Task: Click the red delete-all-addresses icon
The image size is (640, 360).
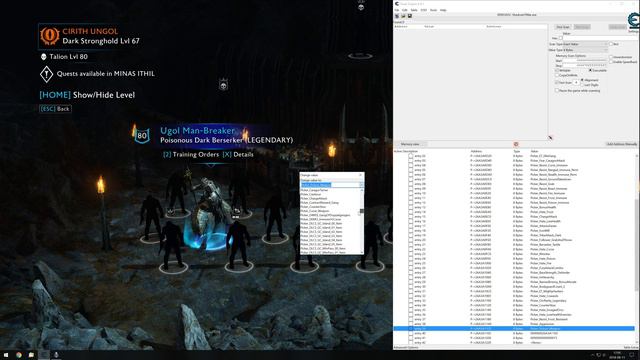Action: click(516, 144)
